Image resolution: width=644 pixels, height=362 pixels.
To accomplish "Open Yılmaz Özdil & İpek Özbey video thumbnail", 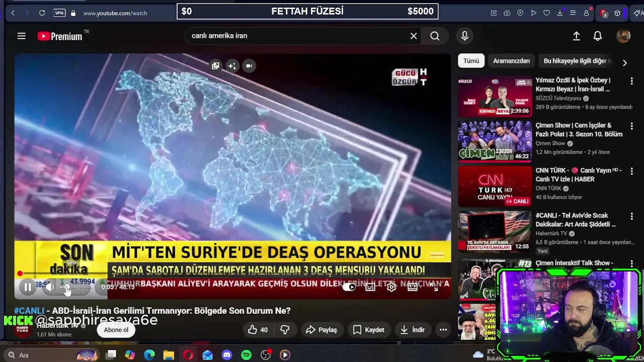I will (x=495, y=96).
